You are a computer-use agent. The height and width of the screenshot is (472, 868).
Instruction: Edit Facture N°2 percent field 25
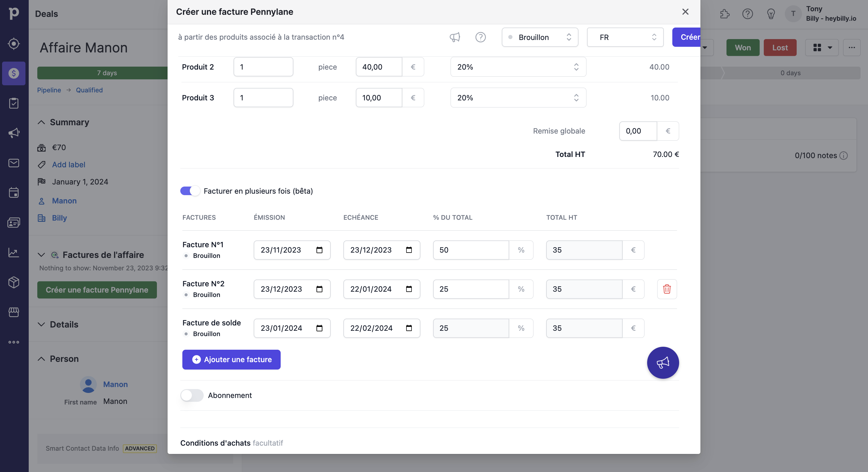pos(471,289)
